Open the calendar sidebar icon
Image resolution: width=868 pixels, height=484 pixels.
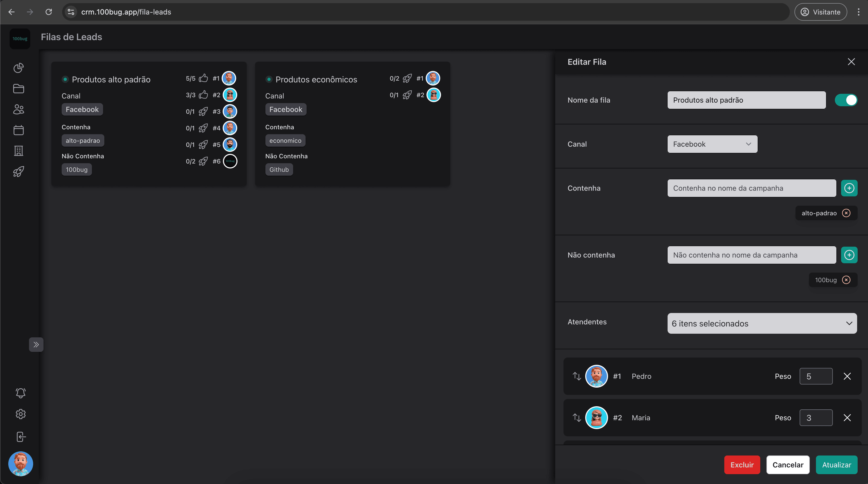click(x=19, y=130)
